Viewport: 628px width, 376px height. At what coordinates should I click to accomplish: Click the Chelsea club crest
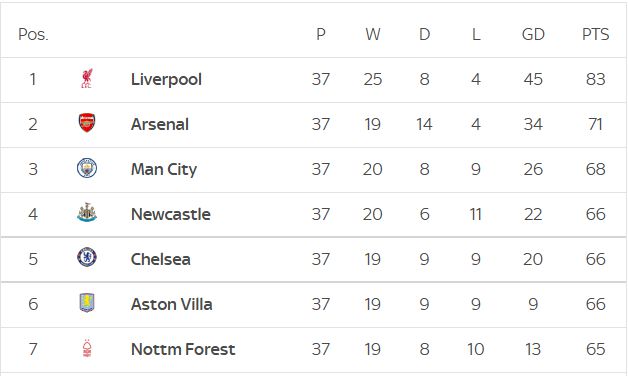coord(87,257)
